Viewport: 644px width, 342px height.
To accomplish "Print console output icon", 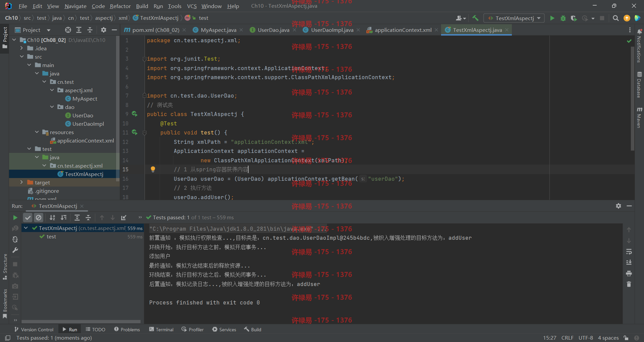I will tap(629, 273).
